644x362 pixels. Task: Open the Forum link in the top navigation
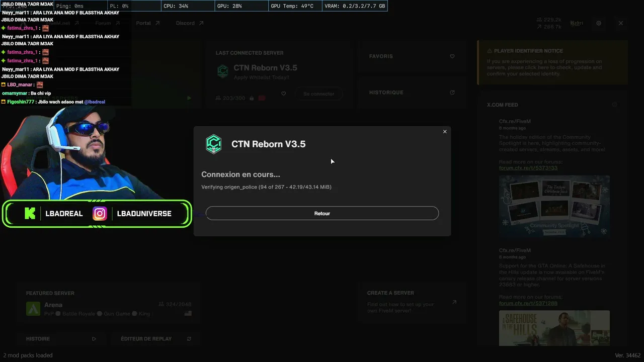107,23
